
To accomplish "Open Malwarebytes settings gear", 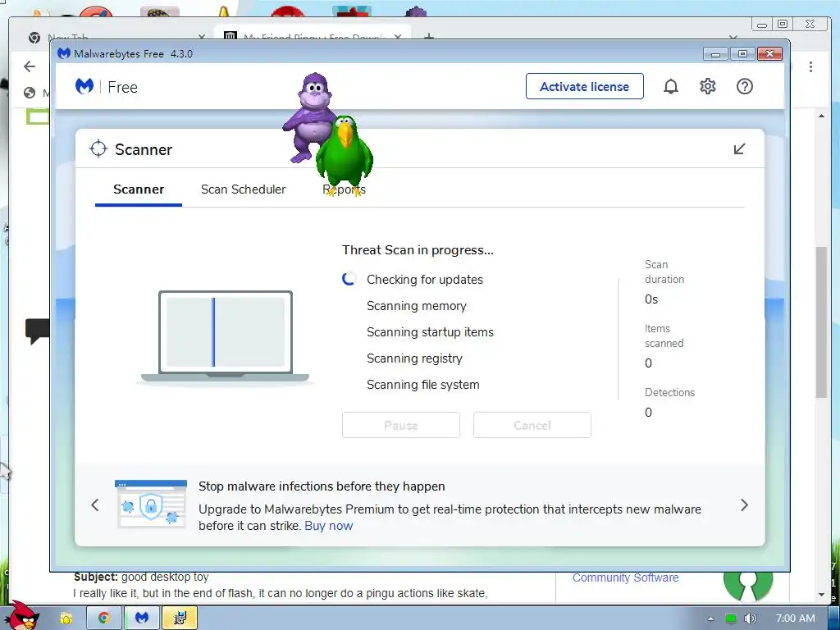I will [x=708, y=86].
